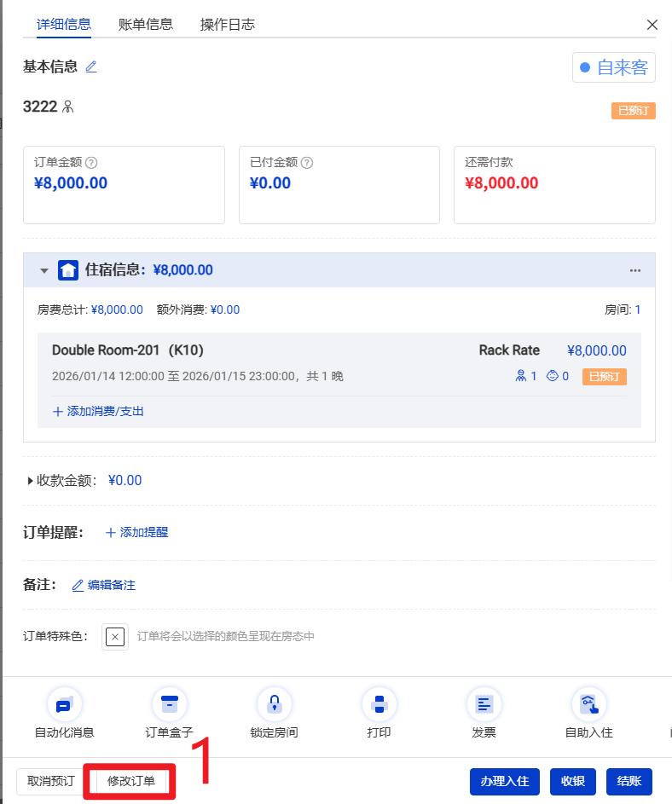Open the 发票 invoice icon
The height and width of the screenshot is (804, 672).
tap(484, 705)
